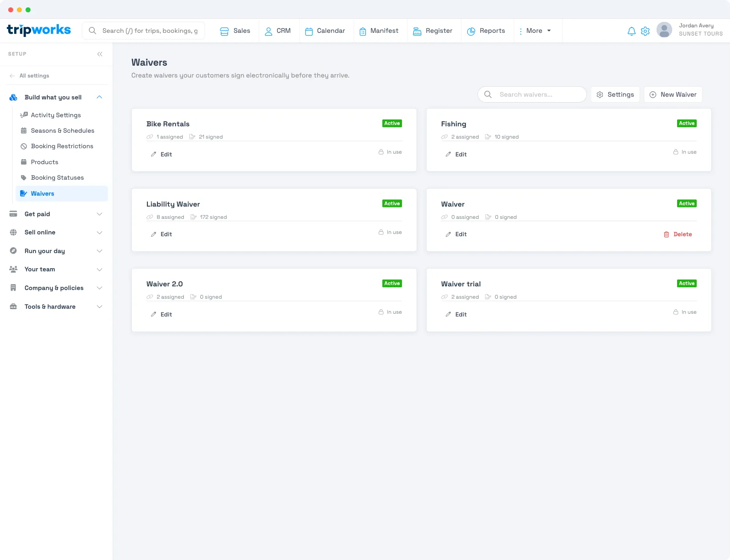Click the trash icon on the Waiver card
The height and width of the screenshot is (560, 730).
click(x=666, y=234)
